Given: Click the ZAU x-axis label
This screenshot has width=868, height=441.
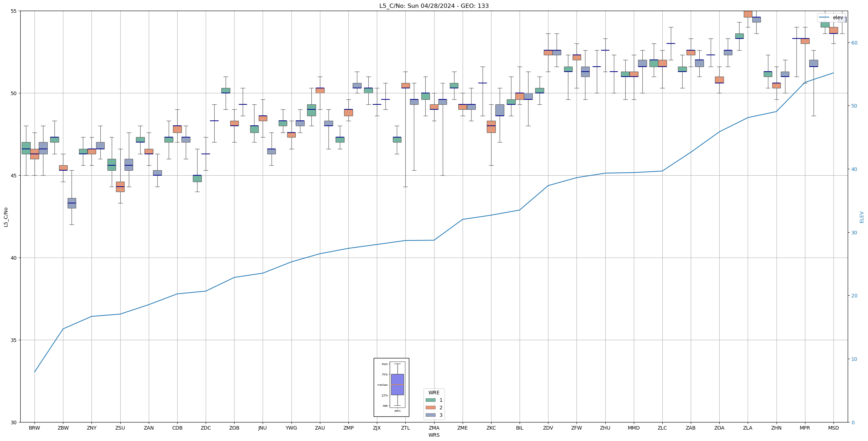Looking at the screenshot, I should [x=320, y=428].
